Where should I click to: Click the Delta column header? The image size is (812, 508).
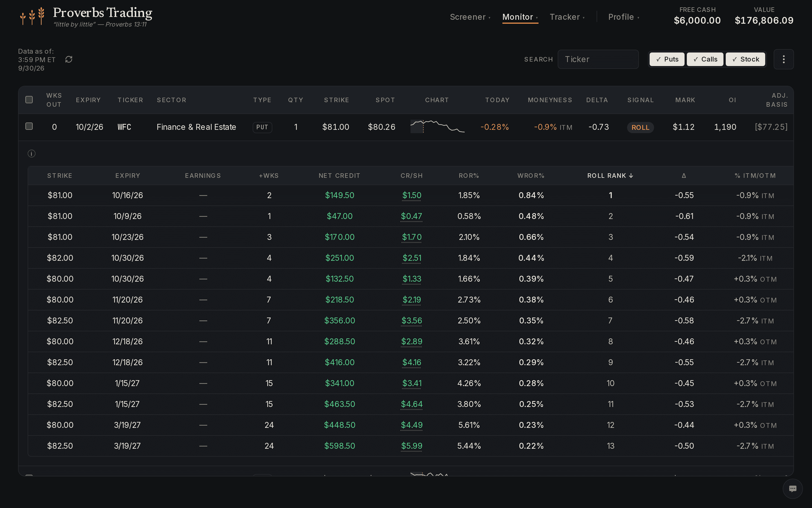(x=597, y=100)
